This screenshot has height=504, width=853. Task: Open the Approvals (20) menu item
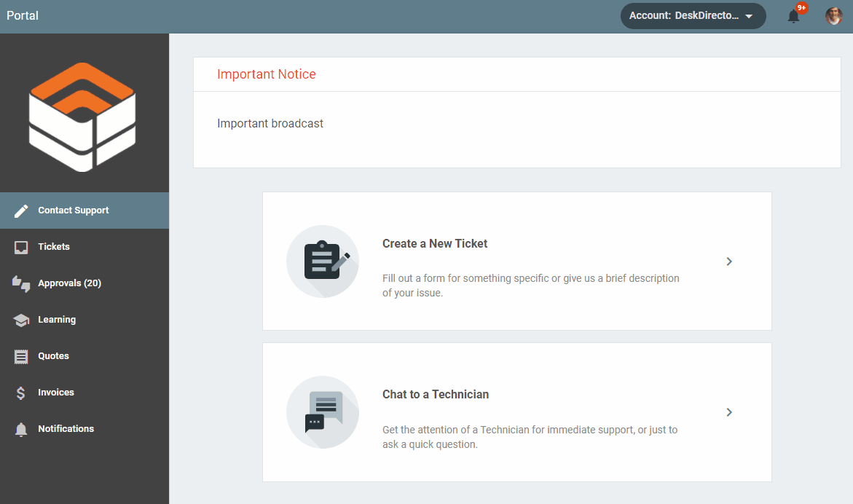click(x=84, y=283)
